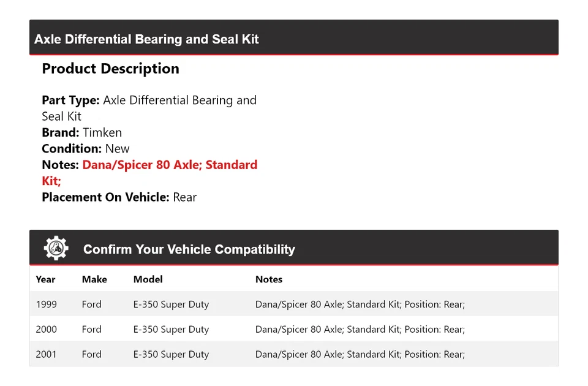This screenshot has height=386, width=588.
Task: Click the Placement On Vehicle Rear line
Action: [119, 197]
